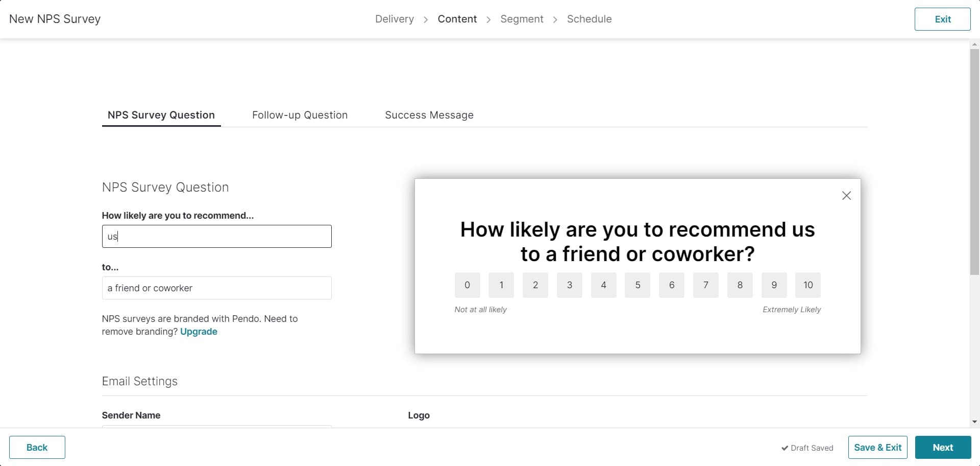The width and height of the screenshot is (980, 466).
Task: Close the survey preview popup
Action: coord(846,196)
